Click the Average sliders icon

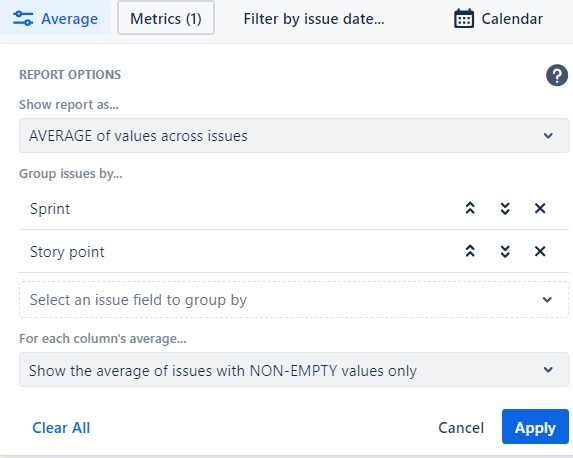(23, 19)
